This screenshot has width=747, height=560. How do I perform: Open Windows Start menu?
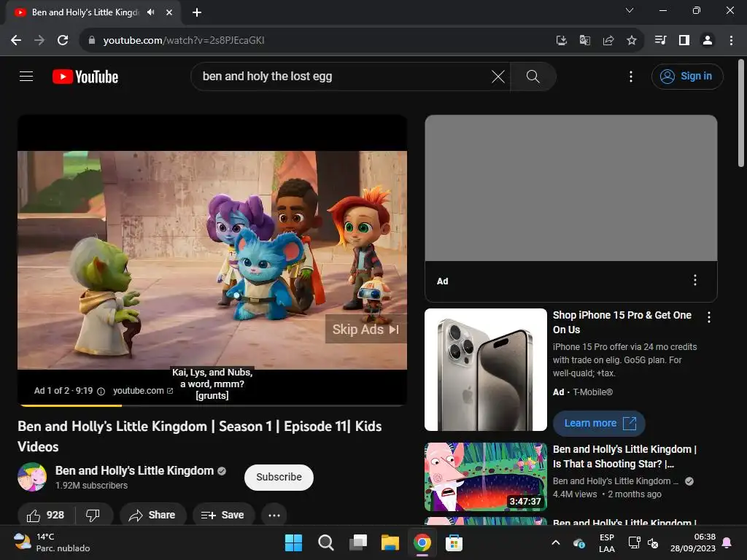click(x=293, y=542)
